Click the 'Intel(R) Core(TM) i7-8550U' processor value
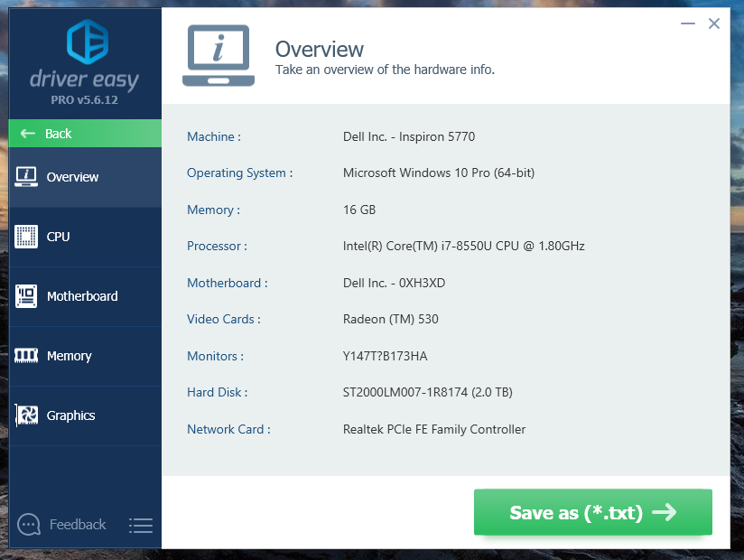 464,246
